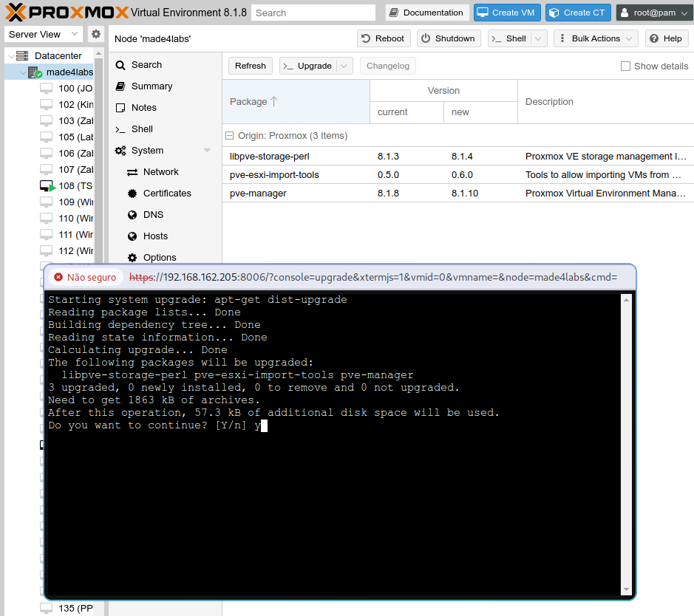Open the Notes menu item
Viewport: 694px width, 616px height.
point(165,108)
